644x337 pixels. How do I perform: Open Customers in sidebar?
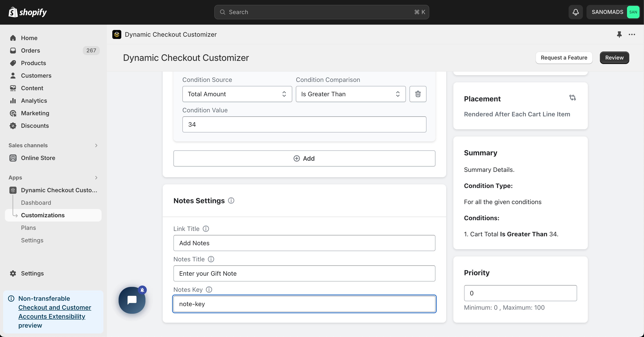(53, 75)
